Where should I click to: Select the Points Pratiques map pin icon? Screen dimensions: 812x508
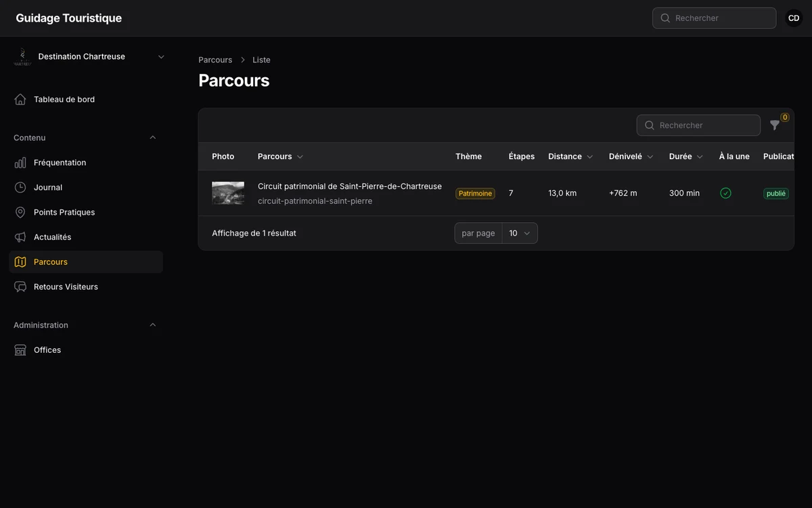pyautogui.click(x=20, y=212)
